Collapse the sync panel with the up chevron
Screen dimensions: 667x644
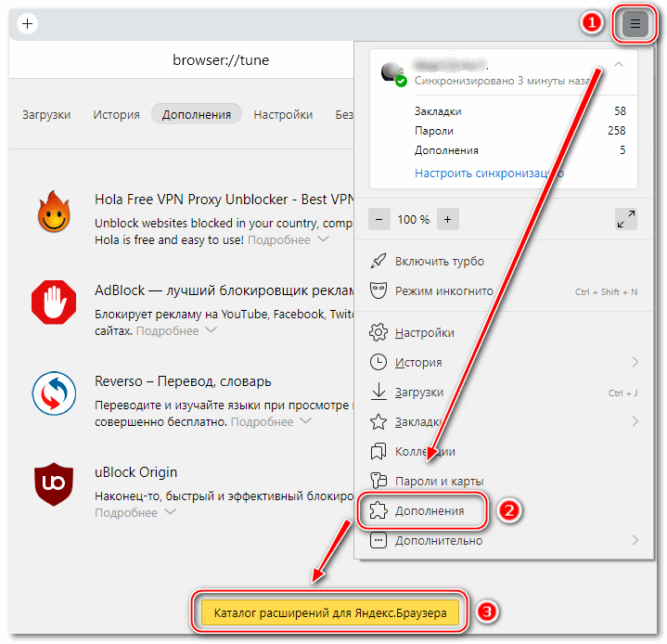coord(619,64)
